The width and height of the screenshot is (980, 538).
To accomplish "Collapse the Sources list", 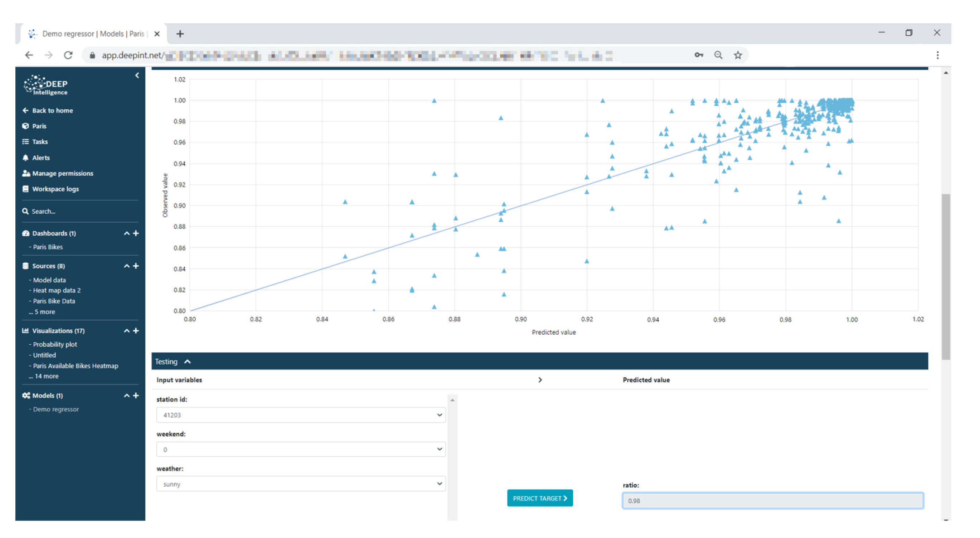I will (x=127, y=266).
